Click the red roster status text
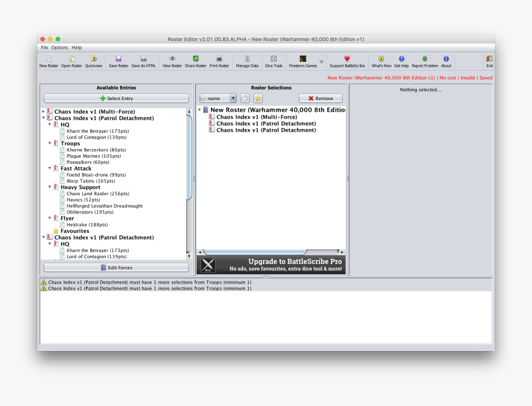The height and width of the screenshot is (406, 532). click(410, 78)
